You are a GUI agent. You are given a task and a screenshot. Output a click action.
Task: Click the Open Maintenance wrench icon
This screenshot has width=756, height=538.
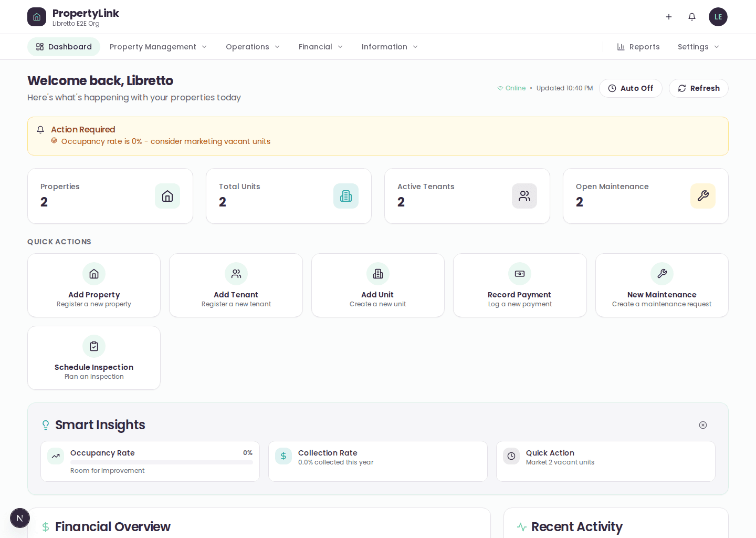pyautogui.click(x=703, y=196)
